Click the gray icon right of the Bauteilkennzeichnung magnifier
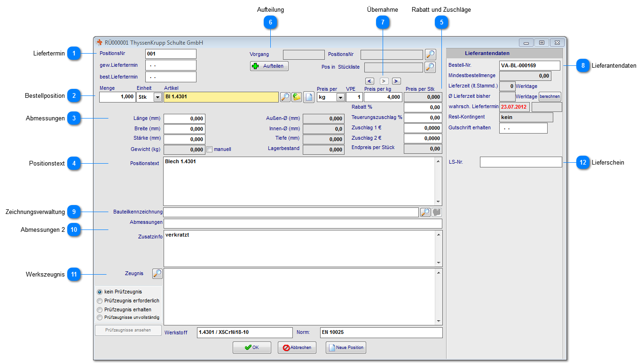 tap(437, 212)
